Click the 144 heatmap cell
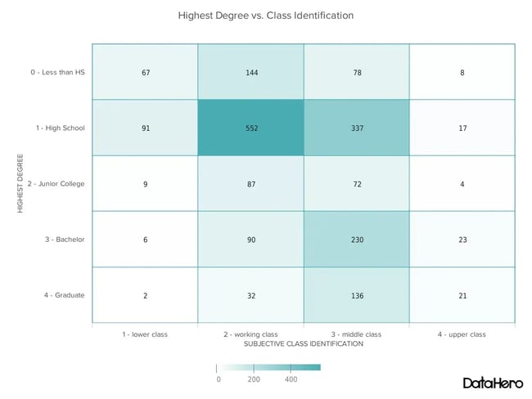The image size is (532, 399). (x=250, y=72)
